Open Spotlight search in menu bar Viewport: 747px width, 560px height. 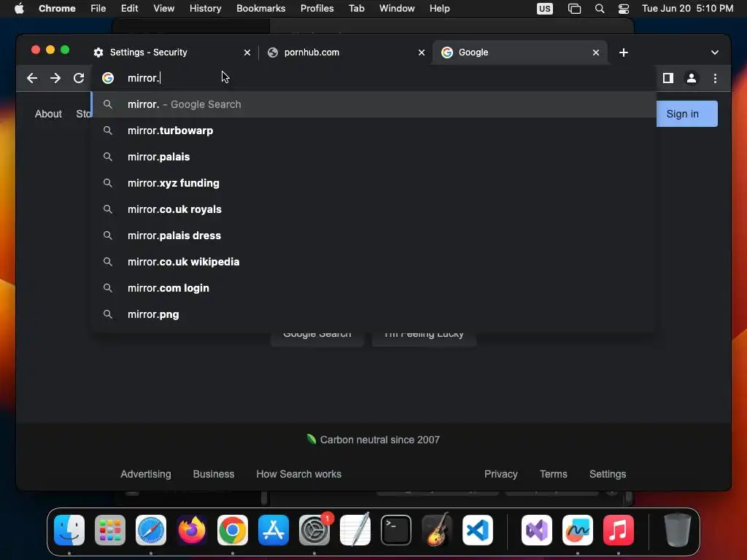click(x=600, y=9)
